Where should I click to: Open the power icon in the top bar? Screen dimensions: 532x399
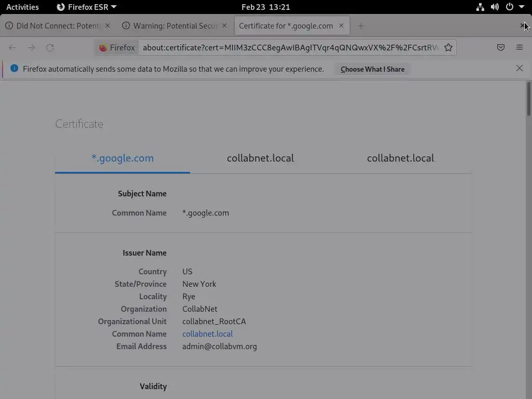pos(509,7)
